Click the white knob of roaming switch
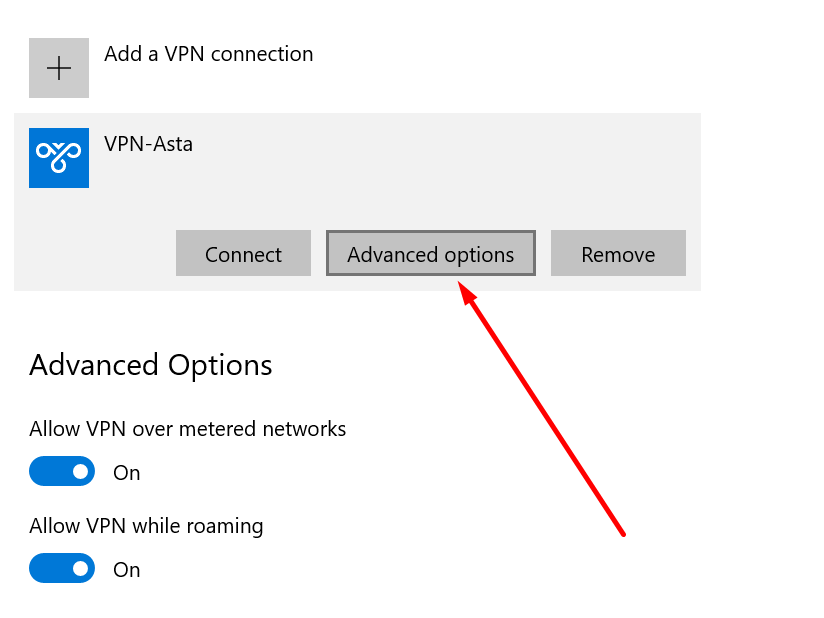The image size is (824, 618). (80, 569)
